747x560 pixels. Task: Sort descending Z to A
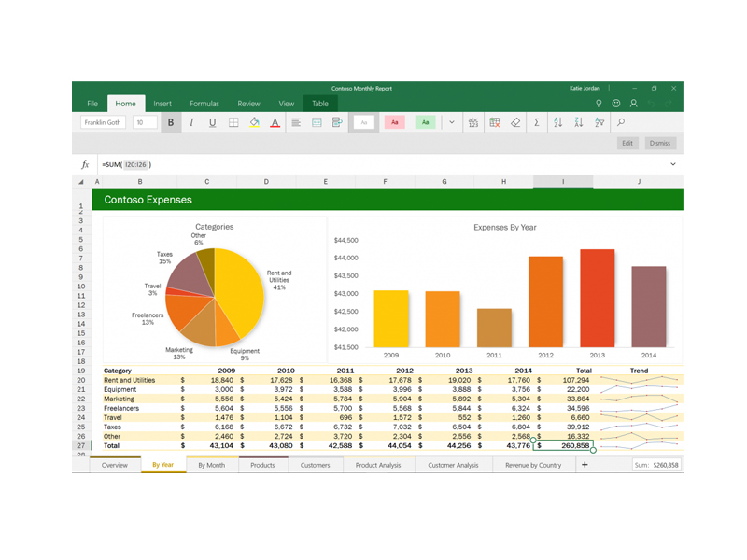(579, 122)
